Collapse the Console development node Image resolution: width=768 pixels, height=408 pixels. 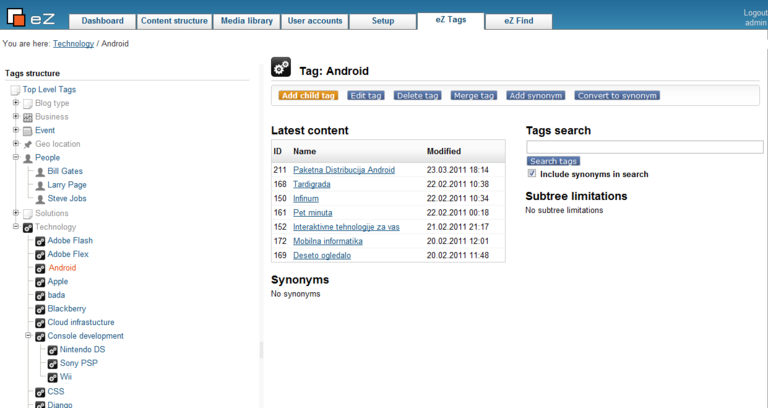coord(28,336)
